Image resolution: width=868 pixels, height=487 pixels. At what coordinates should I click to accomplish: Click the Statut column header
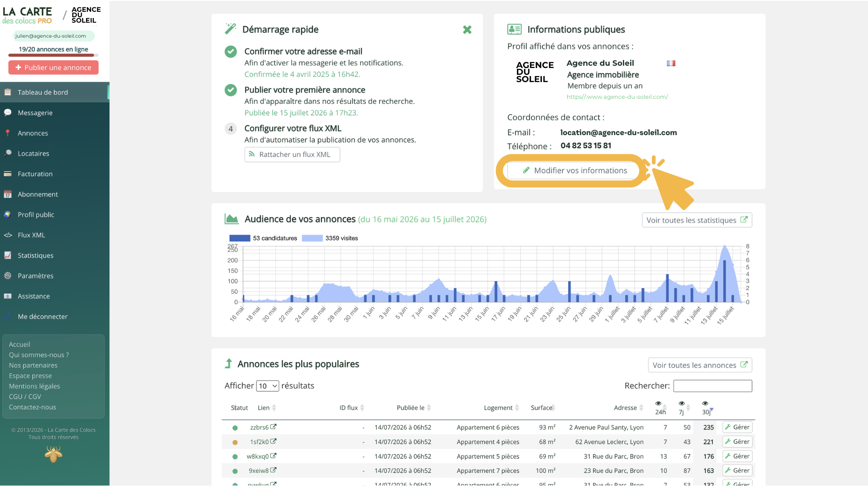(x=239, y=408)
